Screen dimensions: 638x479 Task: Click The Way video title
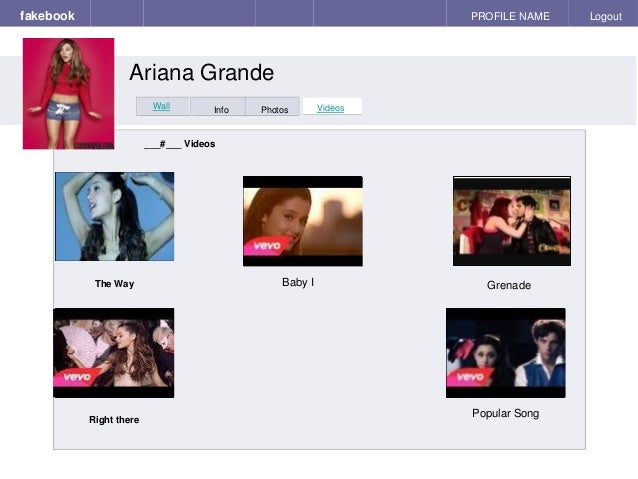point(114,284)
